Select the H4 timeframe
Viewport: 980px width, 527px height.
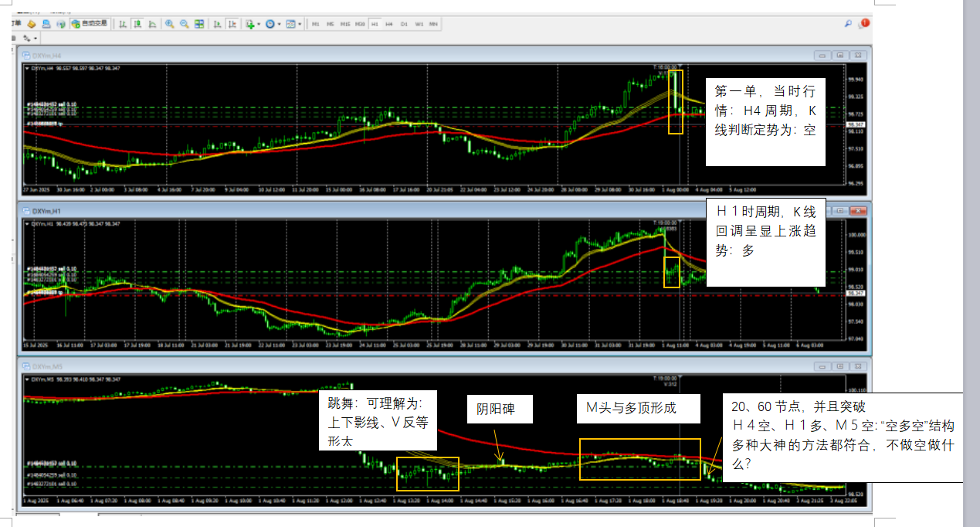389,25
